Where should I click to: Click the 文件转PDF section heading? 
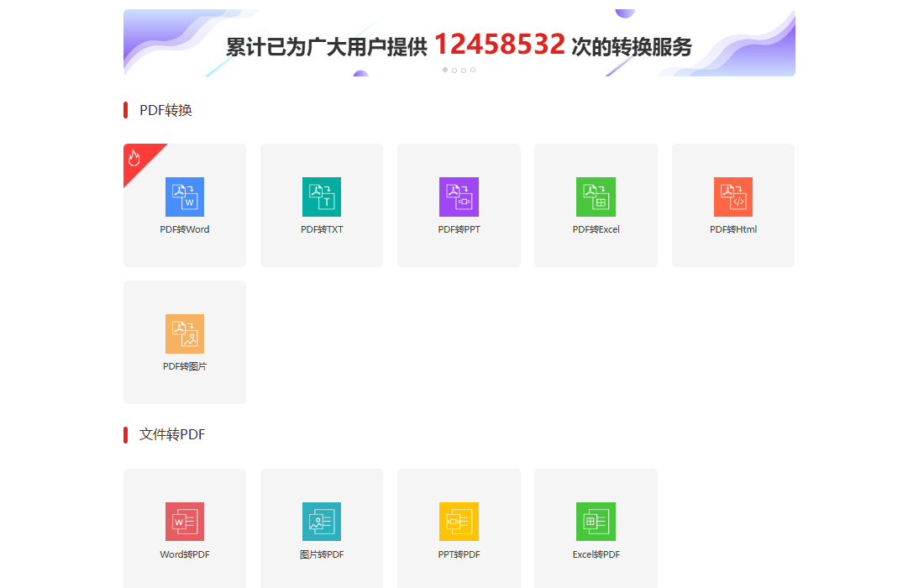coord(172,435)
